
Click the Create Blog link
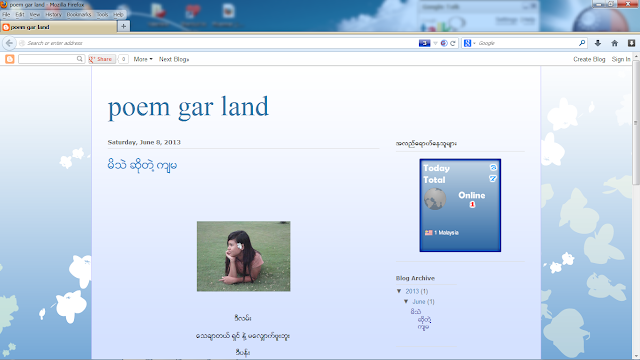click(589, 59)
